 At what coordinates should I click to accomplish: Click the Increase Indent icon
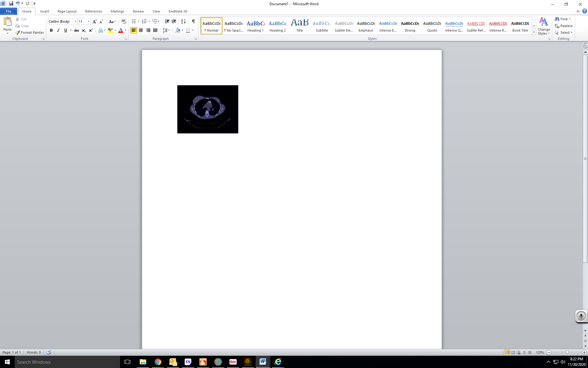[x=174, y=21]
